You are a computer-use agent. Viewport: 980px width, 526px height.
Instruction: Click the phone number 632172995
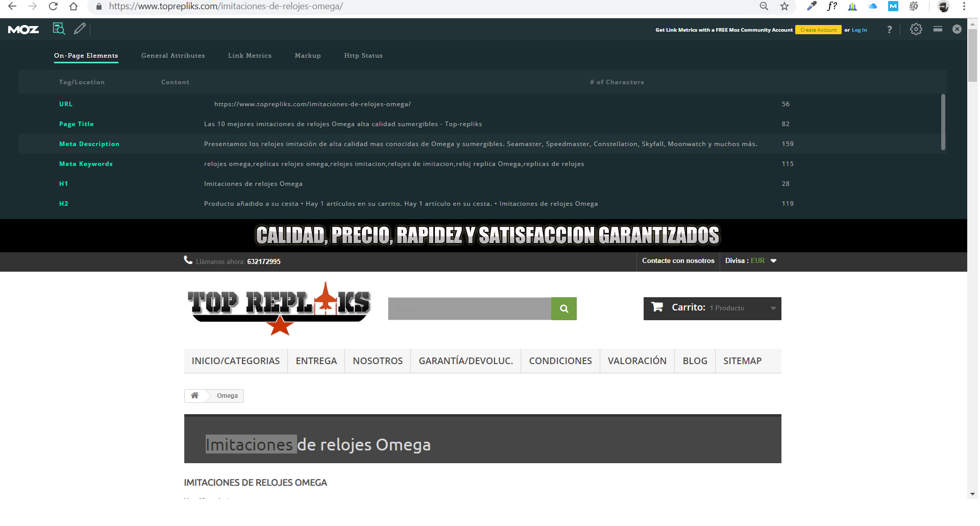click(x=264, y=262)
